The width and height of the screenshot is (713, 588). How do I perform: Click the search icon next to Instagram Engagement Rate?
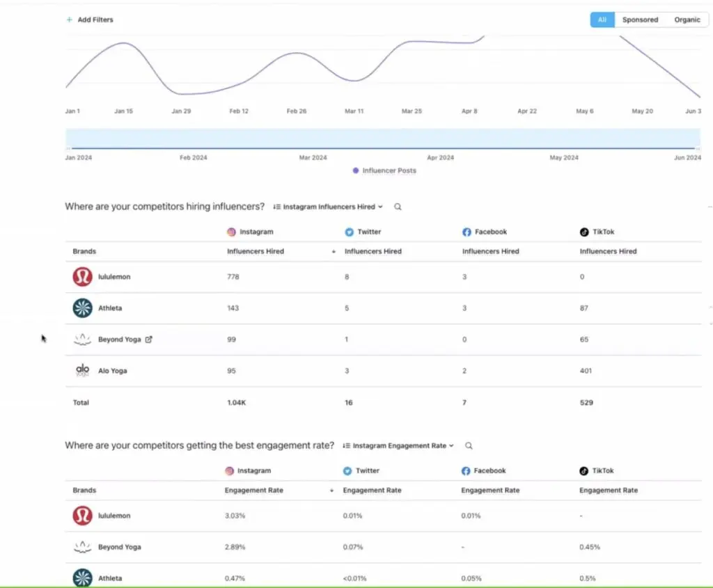(469, 445)
